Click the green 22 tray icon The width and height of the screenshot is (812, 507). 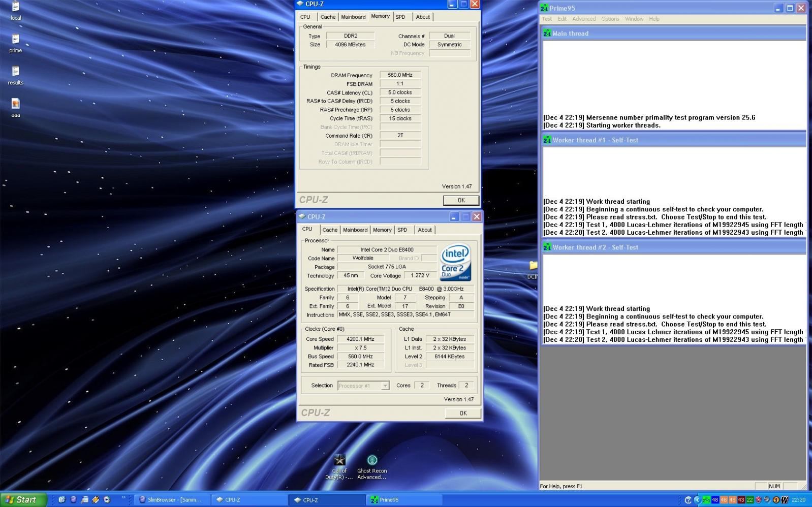749,500
